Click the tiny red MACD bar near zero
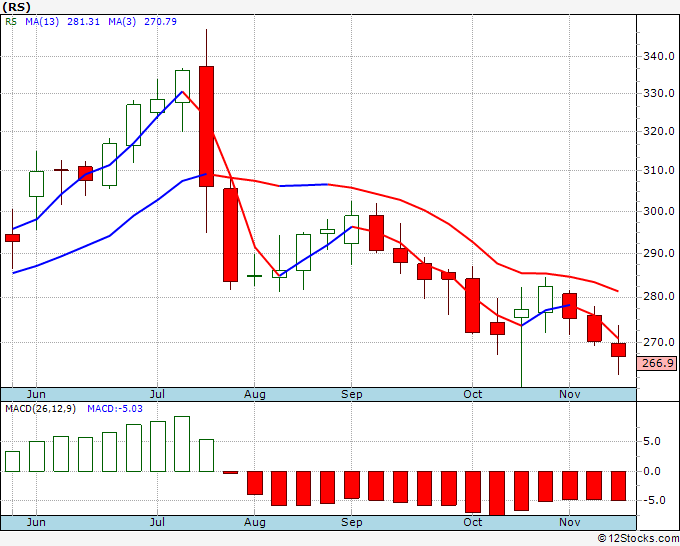The height and width of the screenshot is (546, 680). coord(230,472)
